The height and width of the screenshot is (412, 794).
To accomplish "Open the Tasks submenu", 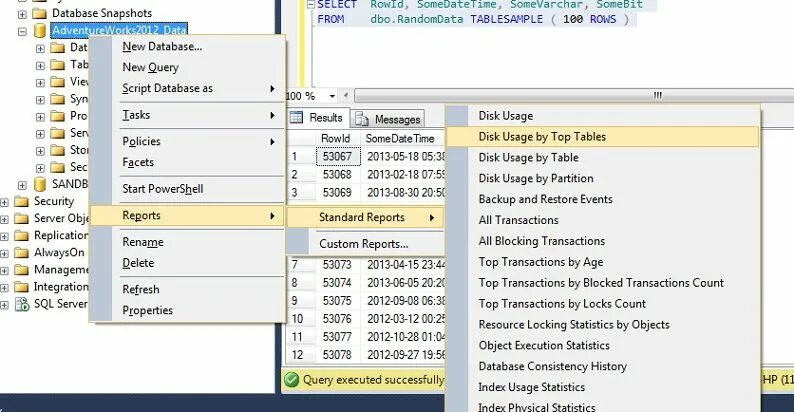I will click(187, 115).
